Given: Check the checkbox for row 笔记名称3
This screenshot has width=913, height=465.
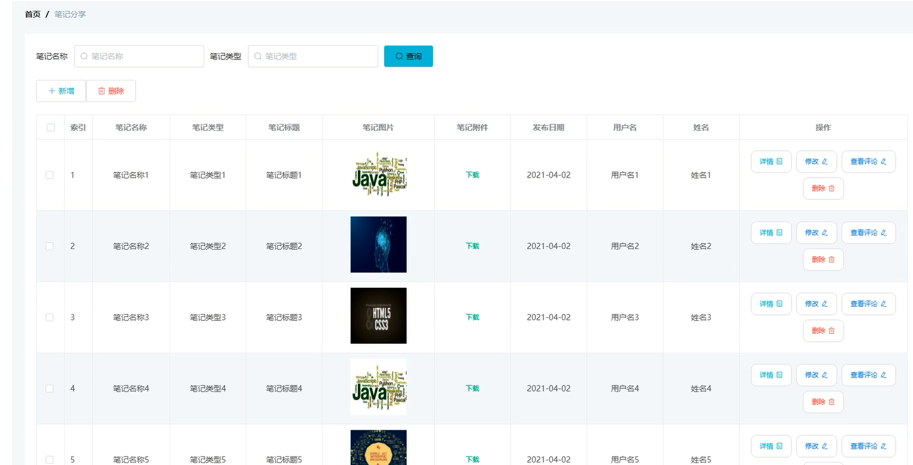Looking at the screenshot, I should 49,317.
